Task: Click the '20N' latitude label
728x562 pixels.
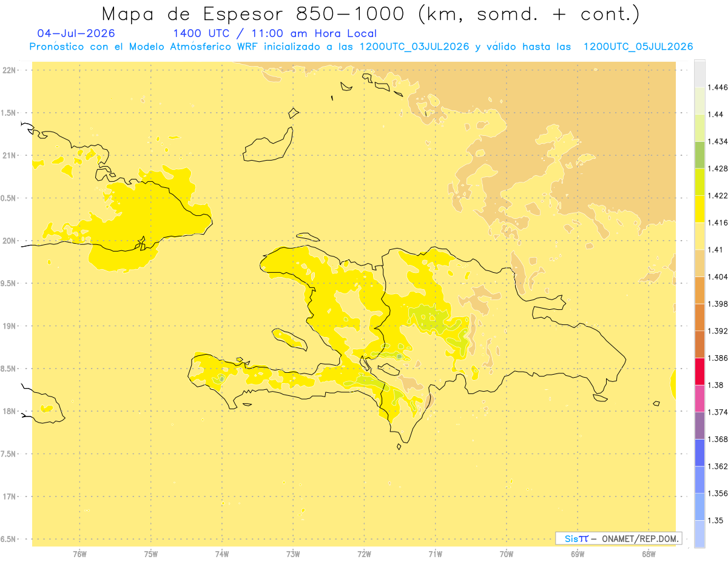Action: (x=10, y=241)
